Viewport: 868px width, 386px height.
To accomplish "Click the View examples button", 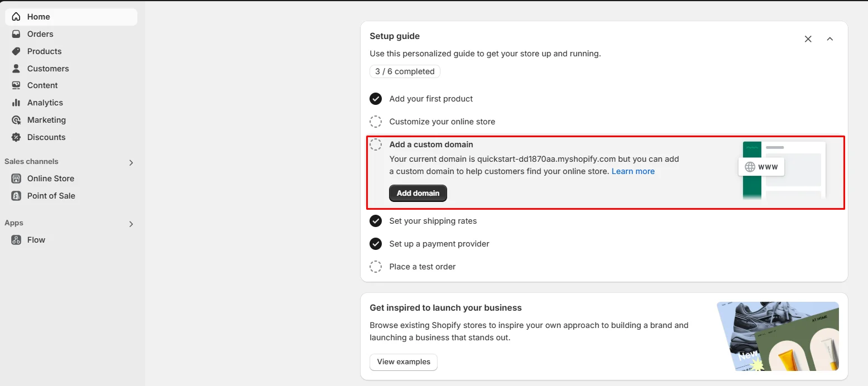I will tap(404, 362).
